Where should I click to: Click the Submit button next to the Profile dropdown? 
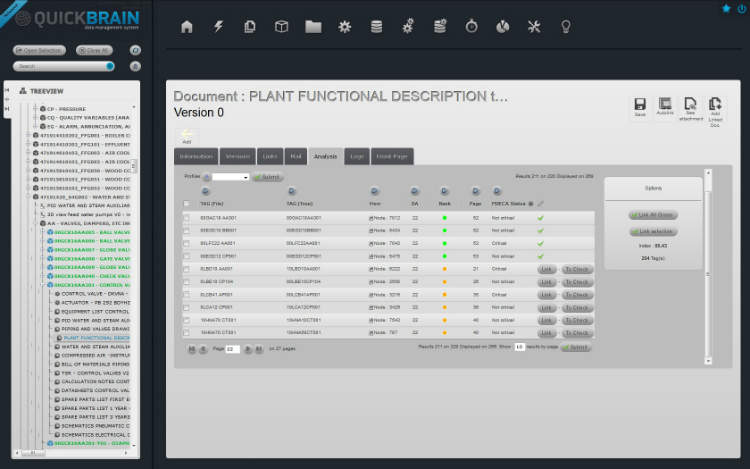268,177
